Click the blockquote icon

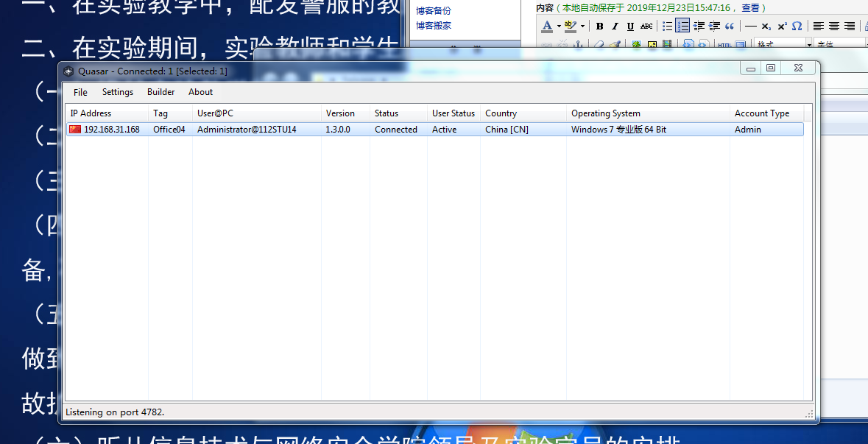coord(730,26)
